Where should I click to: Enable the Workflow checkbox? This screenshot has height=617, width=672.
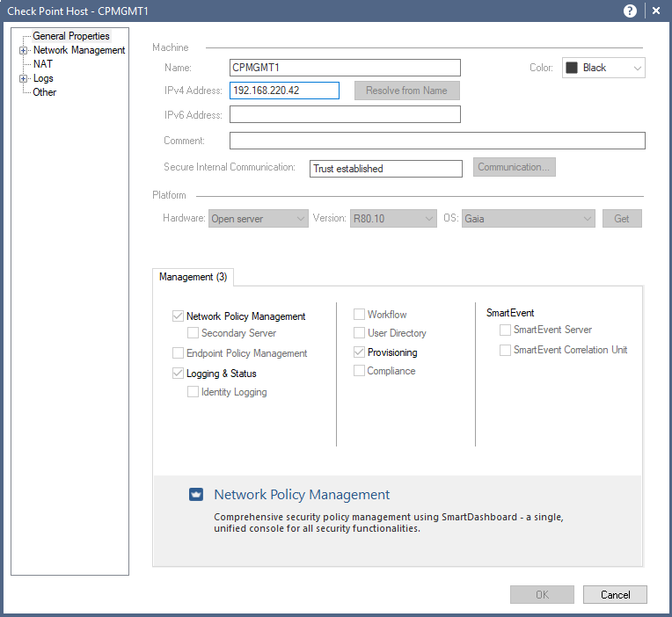[359, 315]
